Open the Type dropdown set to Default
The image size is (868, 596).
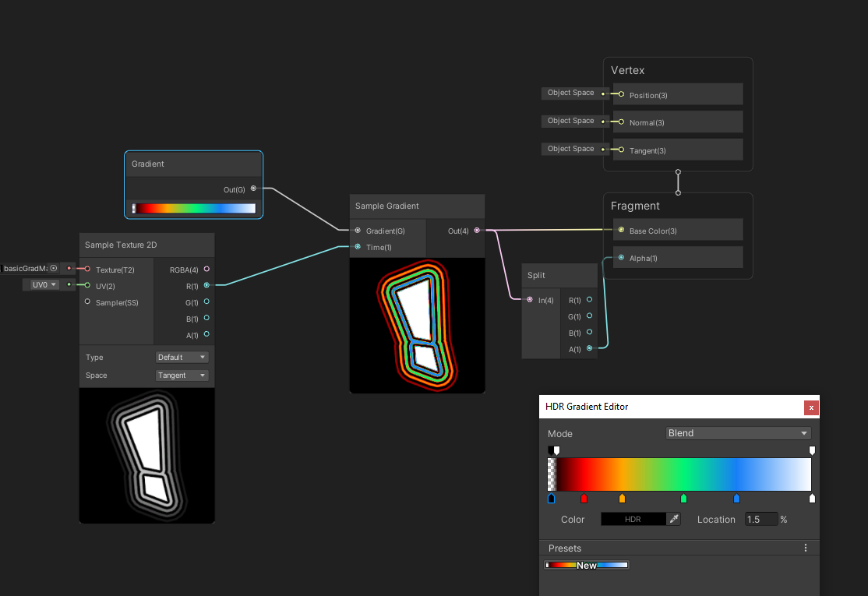[182, 358]
